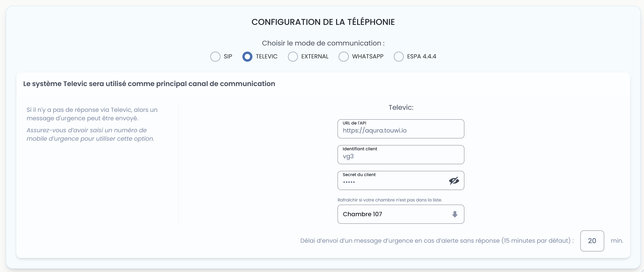644x272 pixels.
Task: Click the crossed-eye icon to reveal the password
Action: coord(454,181)
